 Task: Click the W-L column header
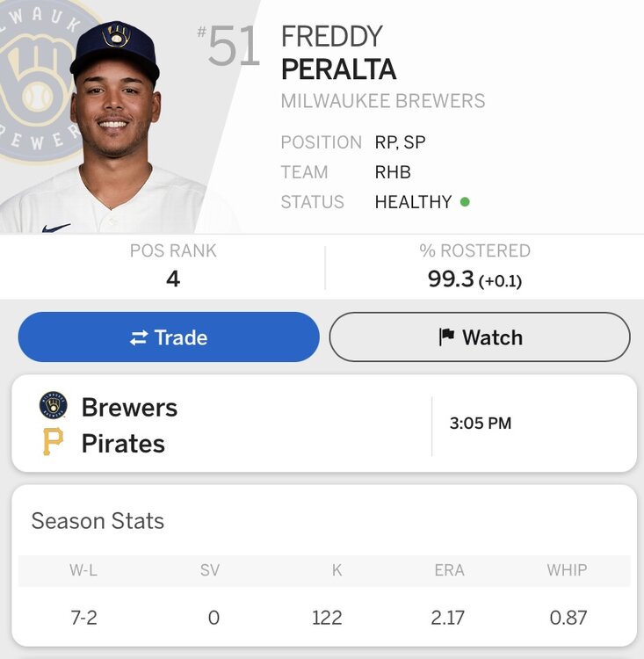point(83,570)
